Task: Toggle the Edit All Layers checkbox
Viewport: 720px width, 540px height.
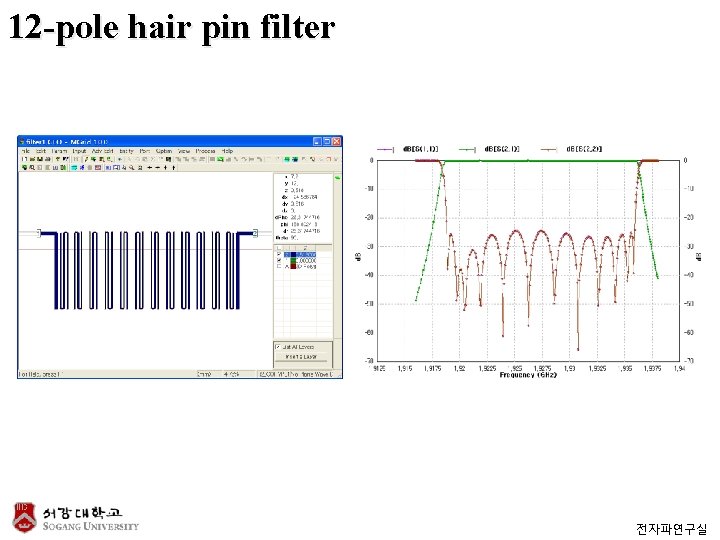Action: click(x=278, y=347)
